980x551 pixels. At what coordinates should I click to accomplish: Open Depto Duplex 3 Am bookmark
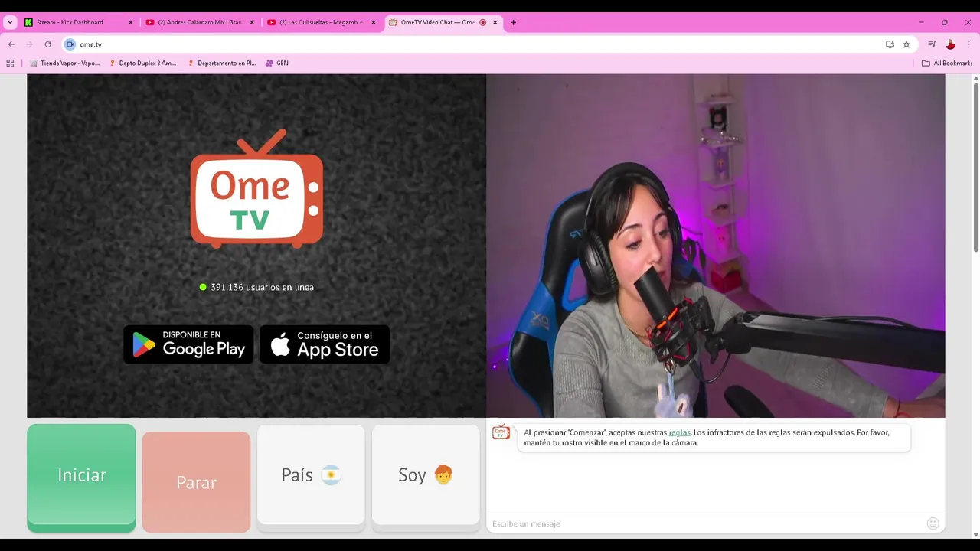tap(142, 64)
